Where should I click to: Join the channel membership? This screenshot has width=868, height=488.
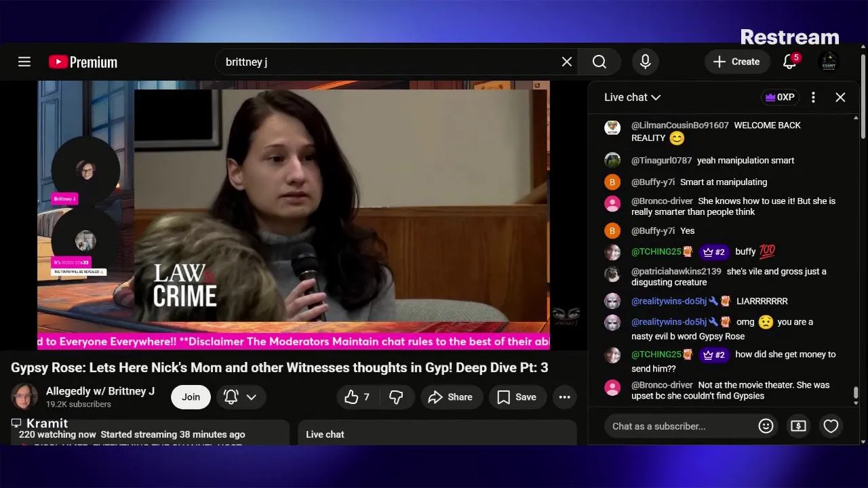(191, 397)
